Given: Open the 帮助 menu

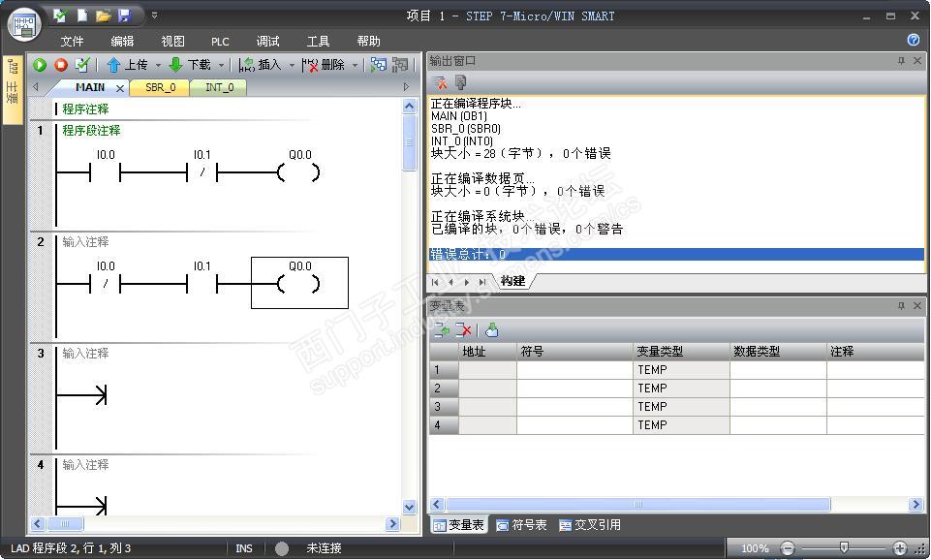Looking at the screenshot, I should click(368, 41).
